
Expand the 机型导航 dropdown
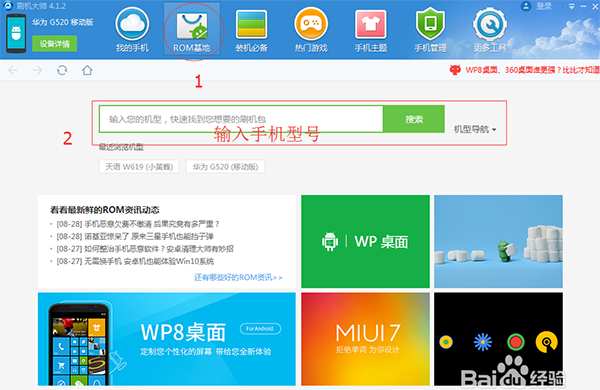(475, 129)
